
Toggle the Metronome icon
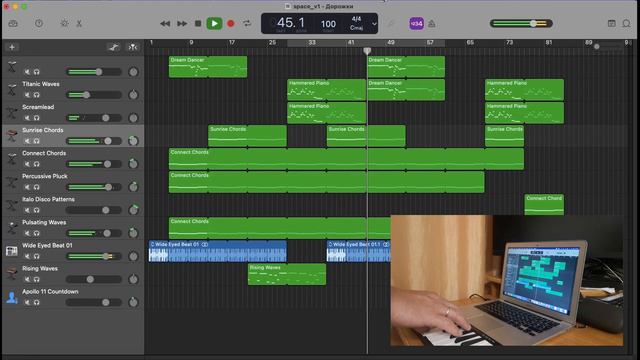point(431,24)
